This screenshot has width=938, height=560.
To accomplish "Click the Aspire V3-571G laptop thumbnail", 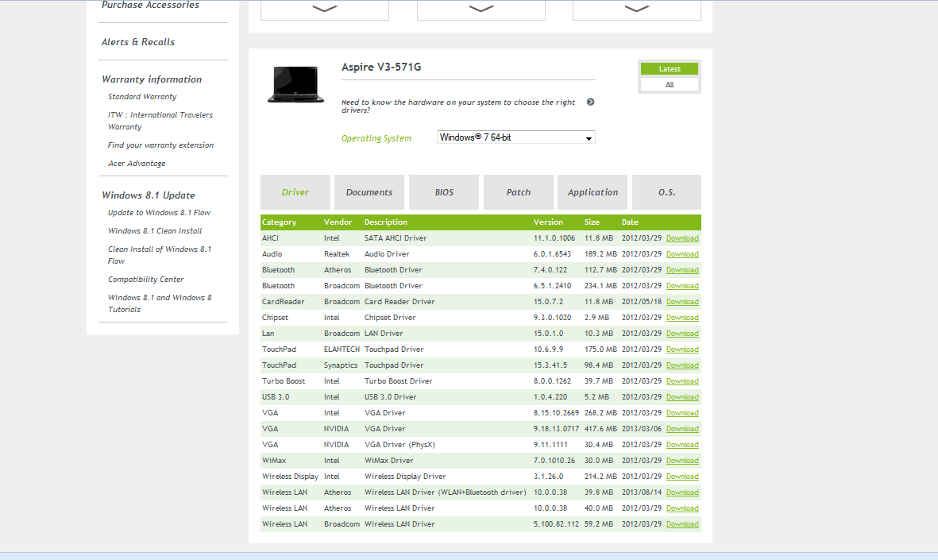I will [295, 84].
